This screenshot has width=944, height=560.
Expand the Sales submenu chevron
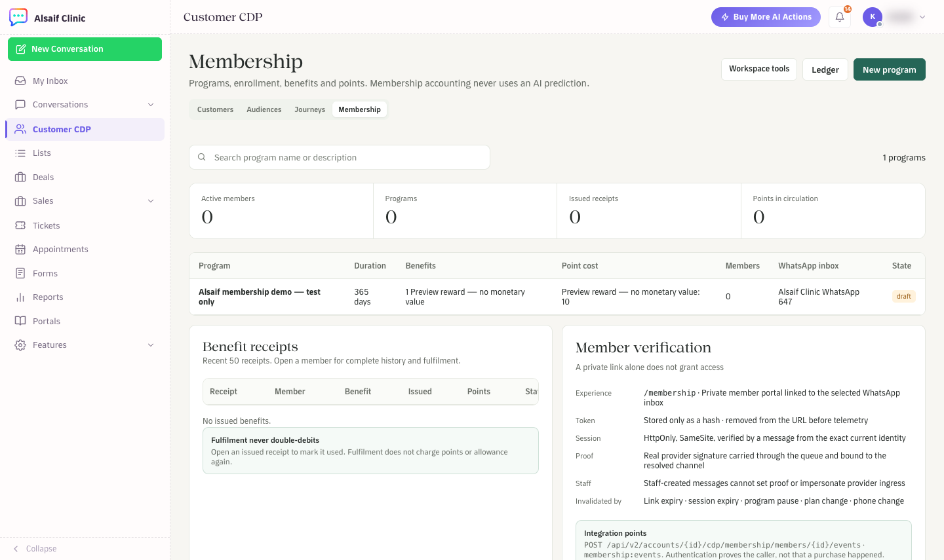[x=151, y=200]
